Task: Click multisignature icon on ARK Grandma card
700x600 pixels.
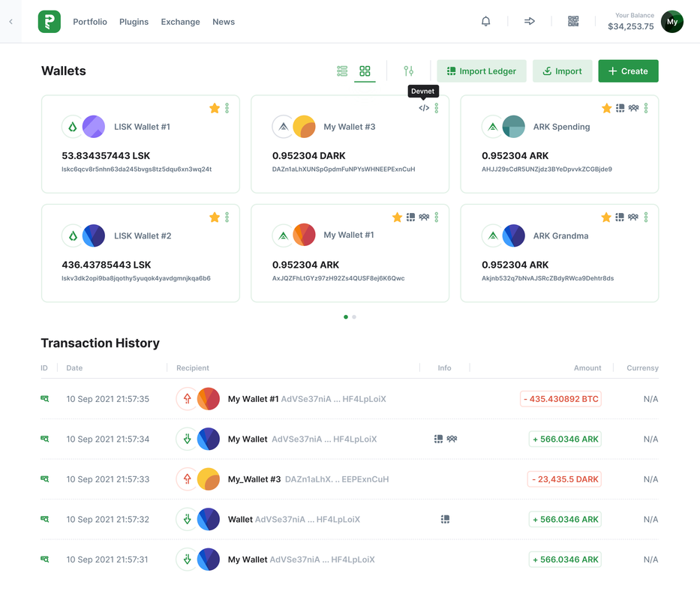Action: point(633,217)
